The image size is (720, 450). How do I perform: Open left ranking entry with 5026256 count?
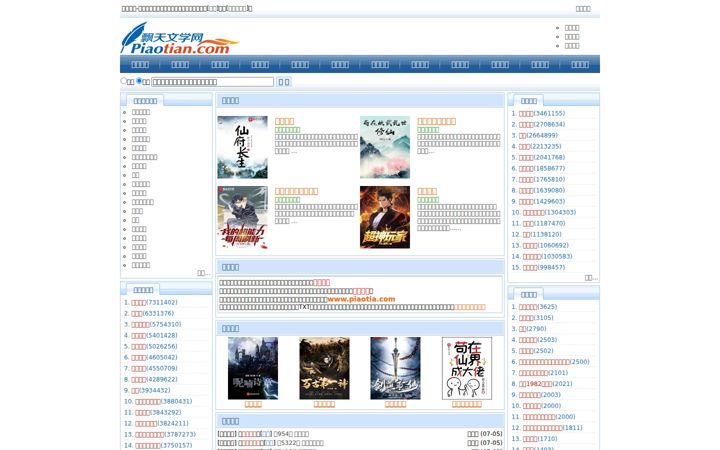tap(138, 347)
